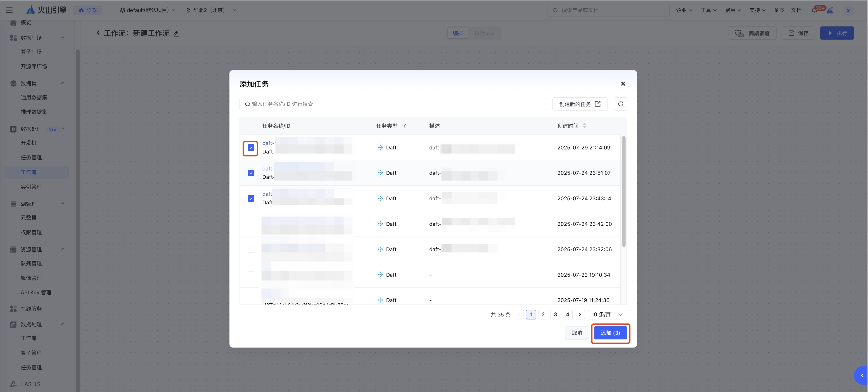This screenshot has width=868, height=392.
Task: Check the 2025-07-24 23:42:00 task checkbox
Action: pos(251,224)
